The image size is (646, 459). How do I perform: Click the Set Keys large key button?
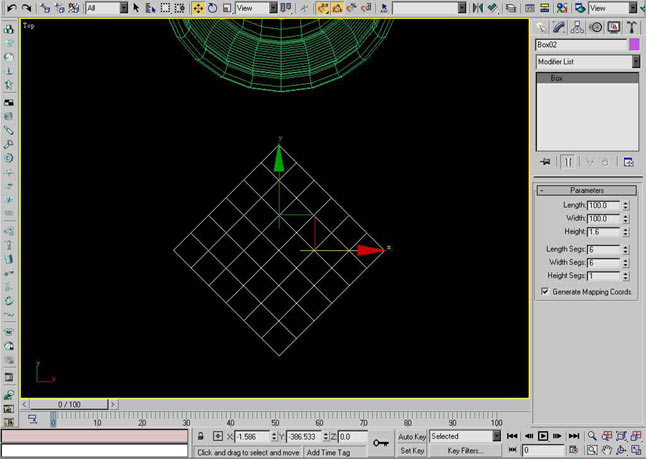tap(380, 443)
